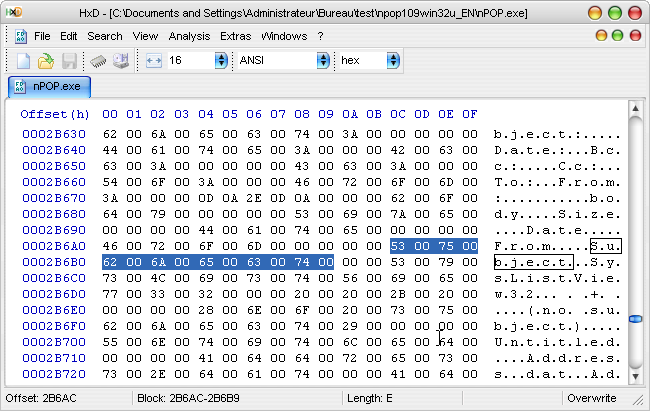Click the document icon beside the File menu
The image size is (650, 411).
pos(20,36)
